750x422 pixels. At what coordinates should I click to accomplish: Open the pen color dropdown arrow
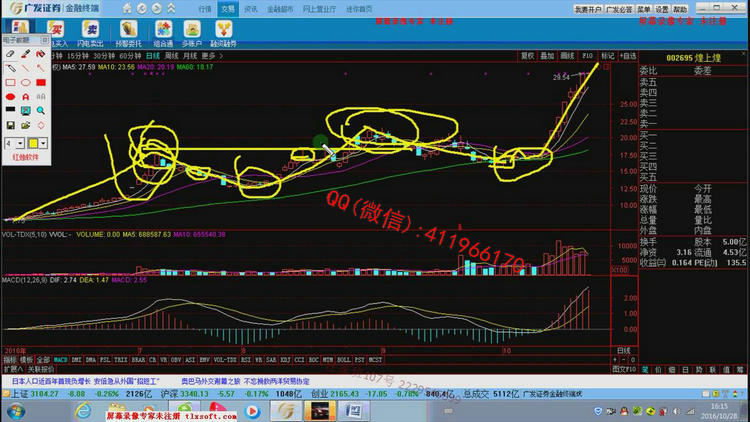[x=44, y=143]
